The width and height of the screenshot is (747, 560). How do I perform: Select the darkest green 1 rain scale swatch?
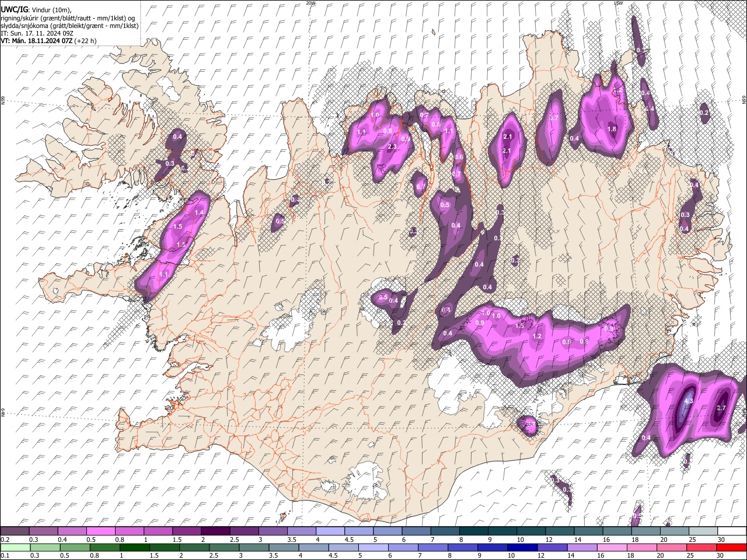(135, 547)
